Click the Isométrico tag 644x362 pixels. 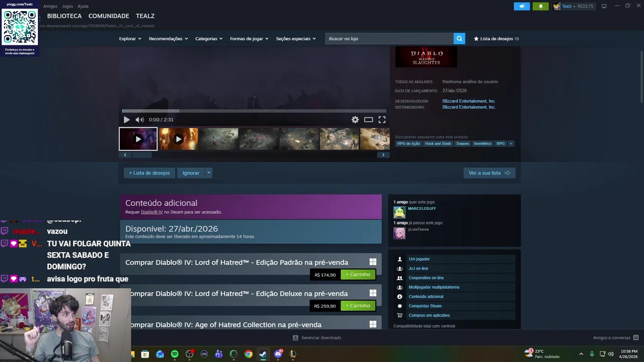point(482,144)
